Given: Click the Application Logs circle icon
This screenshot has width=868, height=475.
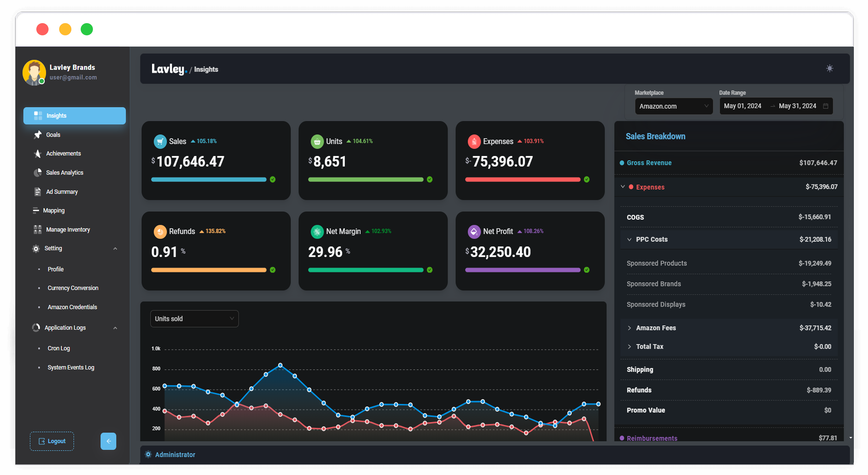Looking at the screenshot, I should [x=36, y=328].
